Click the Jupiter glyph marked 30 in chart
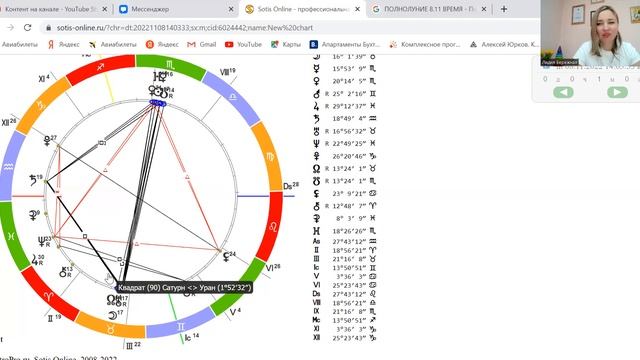 point(34,260)
